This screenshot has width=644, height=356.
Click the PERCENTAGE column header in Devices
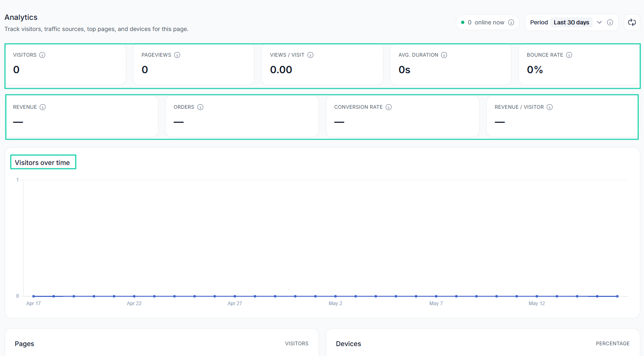click(x=613, y=344)
